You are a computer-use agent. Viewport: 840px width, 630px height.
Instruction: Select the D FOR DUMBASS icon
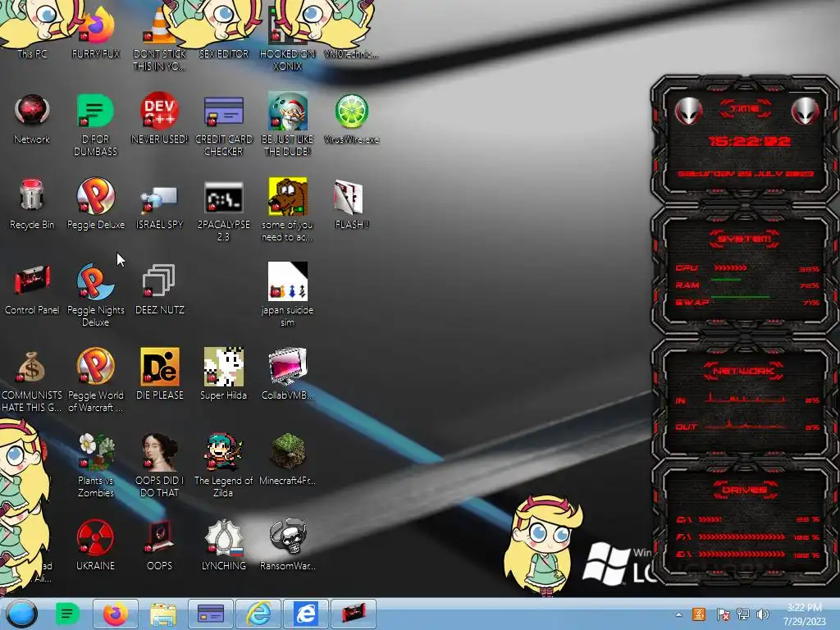(x=95, y=125)
